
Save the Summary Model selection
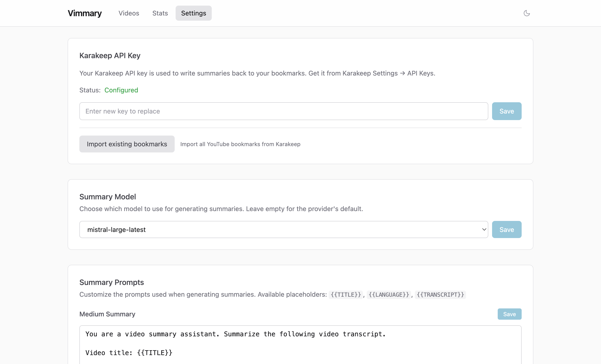pos(506,230)
